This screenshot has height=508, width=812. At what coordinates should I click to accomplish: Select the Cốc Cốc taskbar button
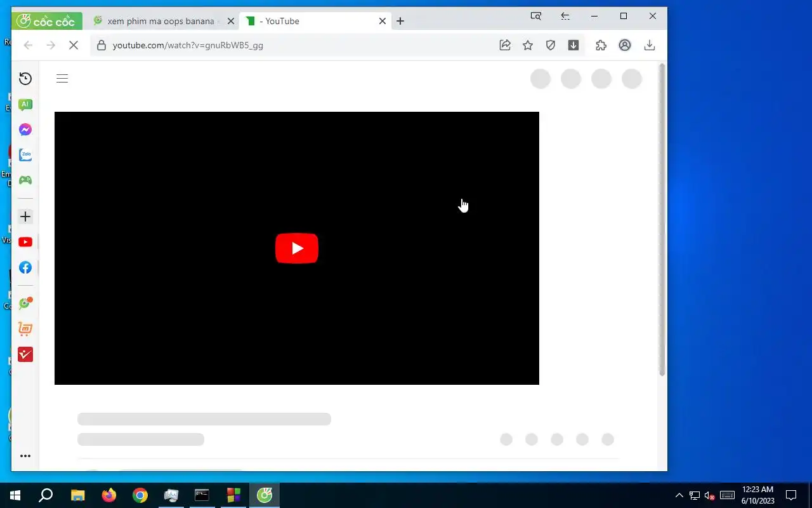click(x=265, y=495)
